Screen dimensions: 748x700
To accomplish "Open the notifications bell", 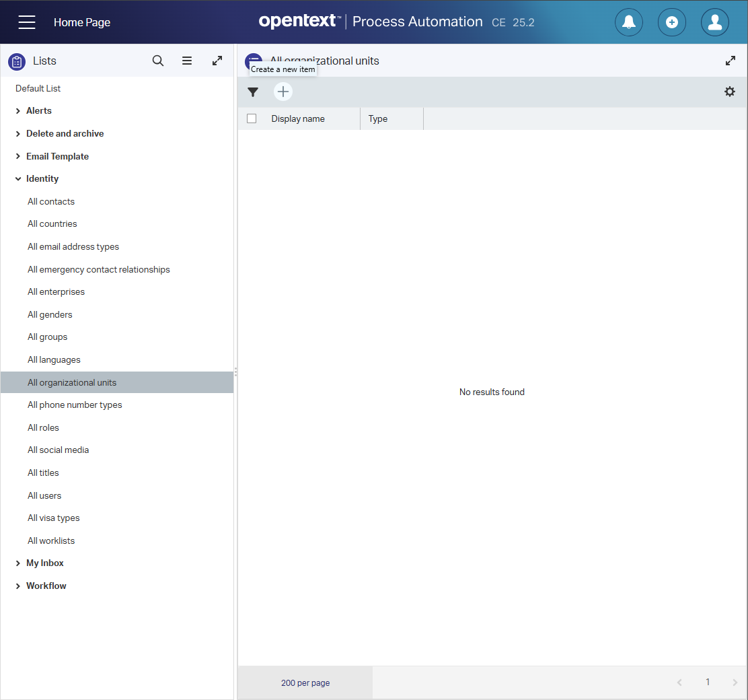I will pos(628,22).
